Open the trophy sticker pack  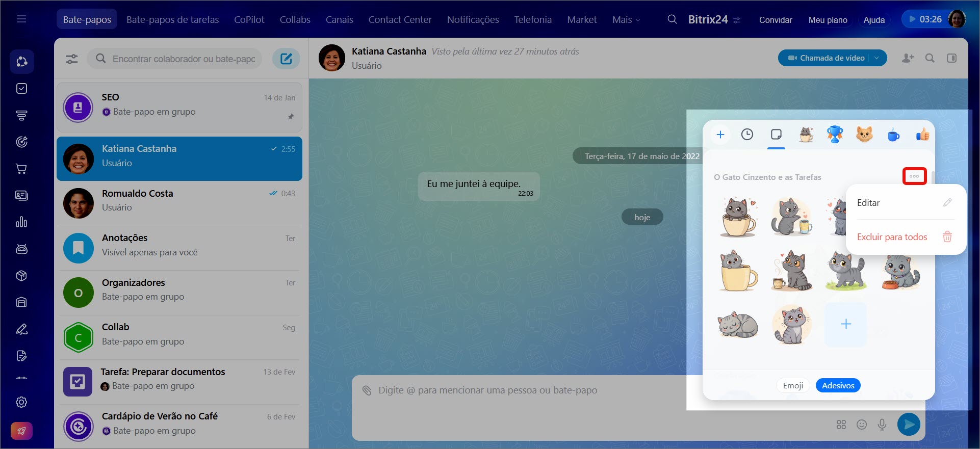click(835, 135)
